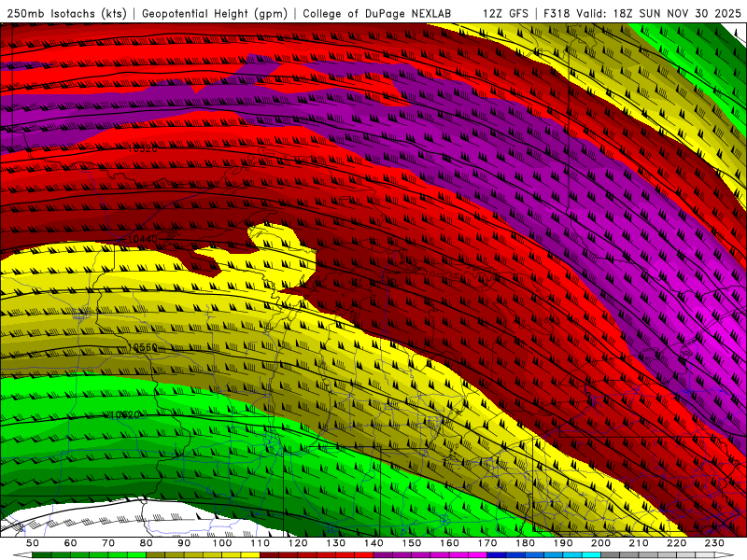Click the 170 value on the color scale

click(x=487, y=543)
